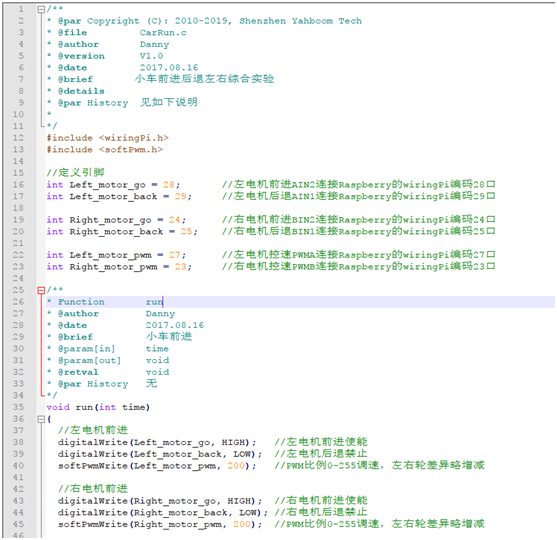557x540 pixels.
Task: Click '@param[out]' on line 31
Action: [90, 361]
